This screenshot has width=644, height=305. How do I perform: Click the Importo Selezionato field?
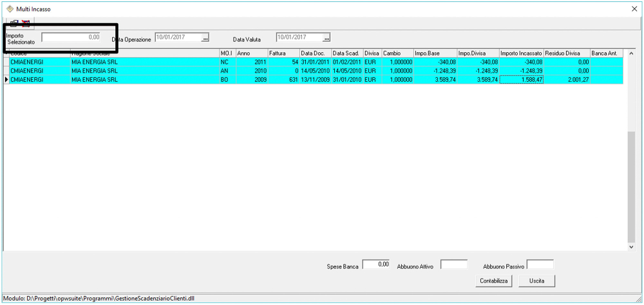pos(71,37)
